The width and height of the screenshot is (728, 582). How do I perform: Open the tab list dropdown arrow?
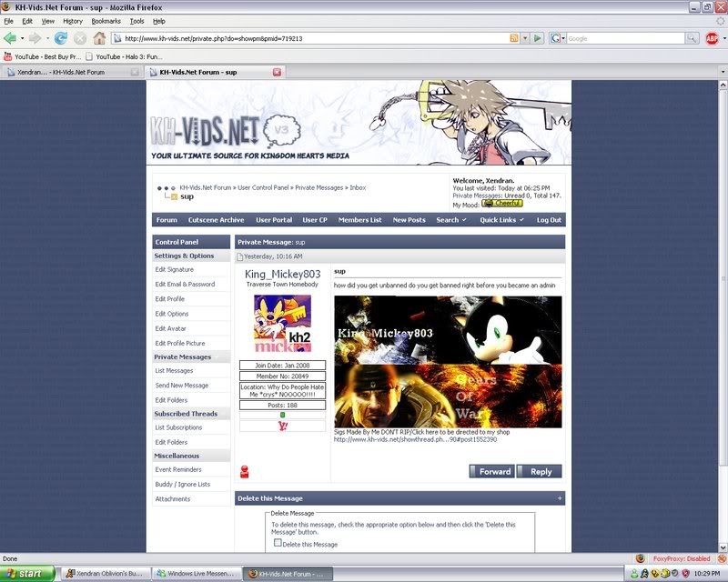[723, 72]
